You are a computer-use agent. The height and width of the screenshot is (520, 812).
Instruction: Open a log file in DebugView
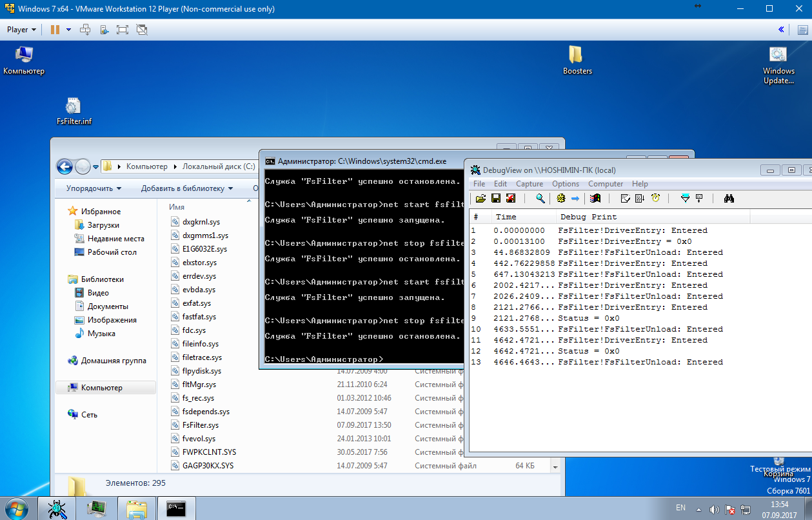point(480,199)
